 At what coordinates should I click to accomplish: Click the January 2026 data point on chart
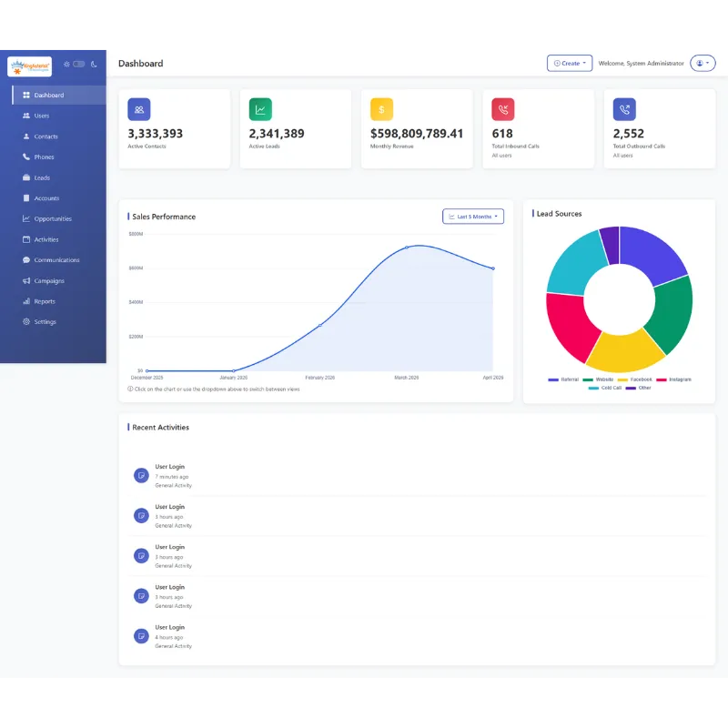234,371
